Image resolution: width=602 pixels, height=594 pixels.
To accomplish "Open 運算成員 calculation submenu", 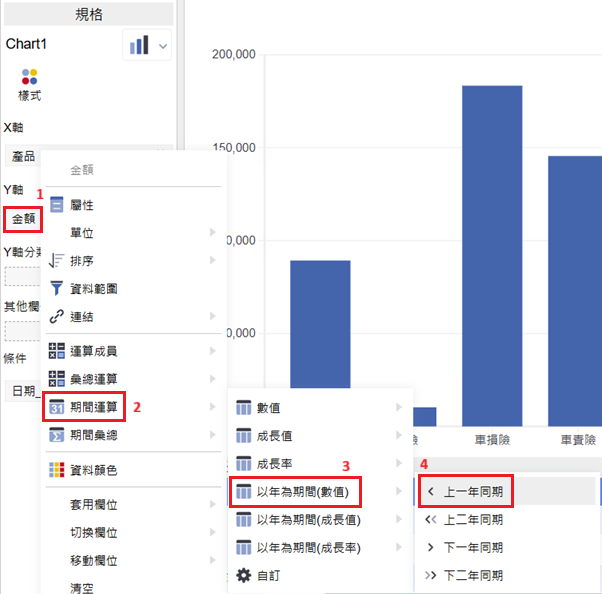I will (94, 351).
